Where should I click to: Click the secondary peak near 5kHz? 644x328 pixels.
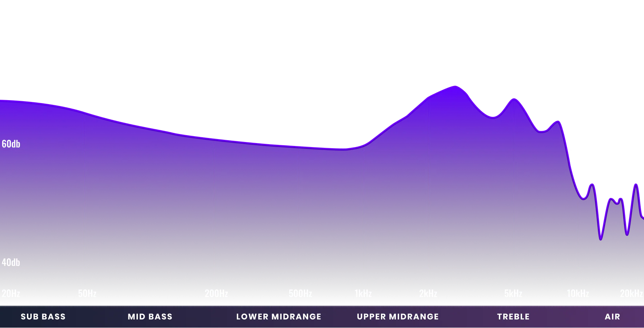[514, 98]
